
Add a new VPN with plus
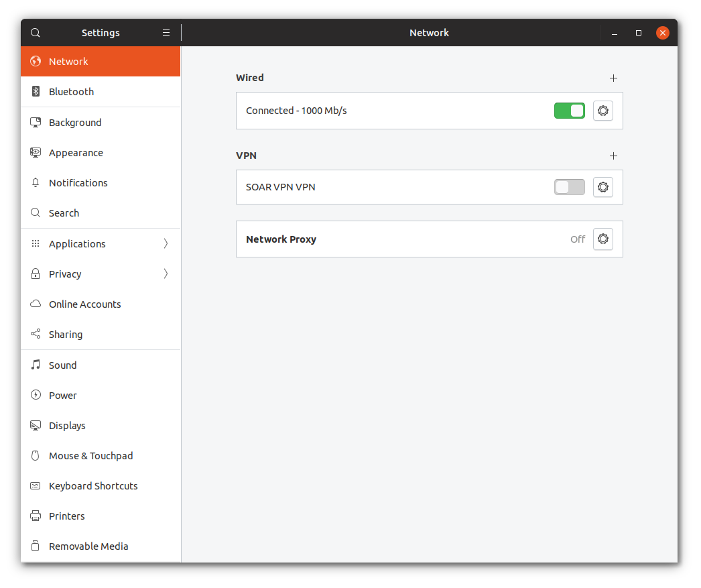613,156
